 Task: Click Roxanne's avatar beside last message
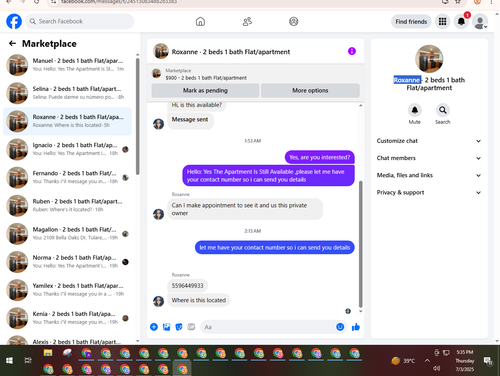click(158, 301)
